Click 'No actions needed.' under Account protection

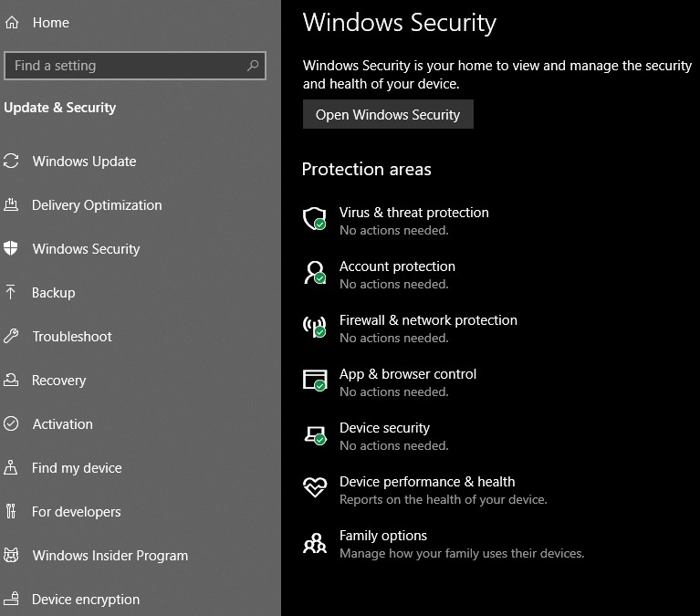[393, 284]
